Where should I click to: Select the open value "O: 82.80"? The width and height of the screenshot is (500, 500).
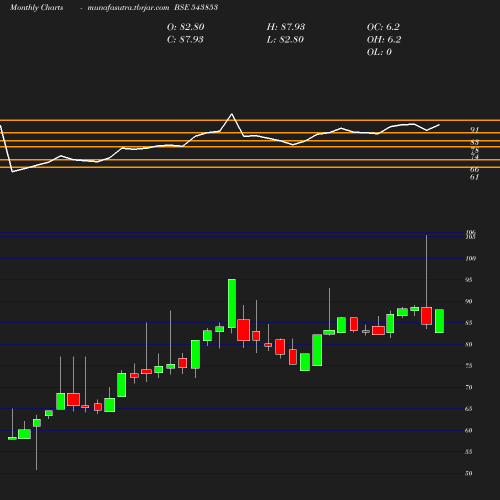pos(185,27)
